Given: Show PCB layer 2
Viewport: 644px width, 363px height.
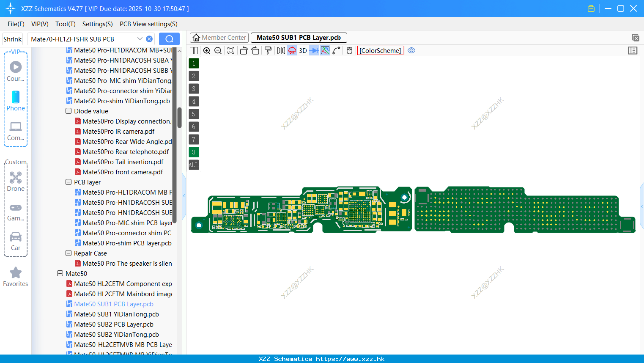Looking at the screenshot, I should point(194,76).
